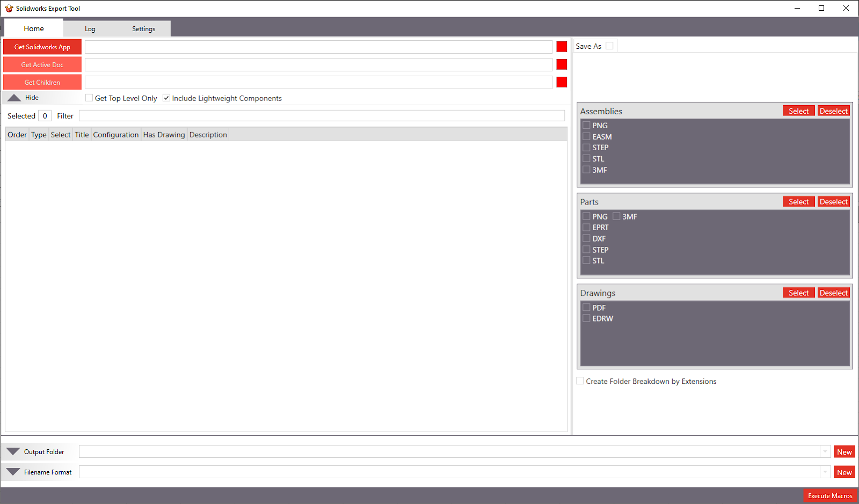Enable Get Top Level Only checkbox

89,98
